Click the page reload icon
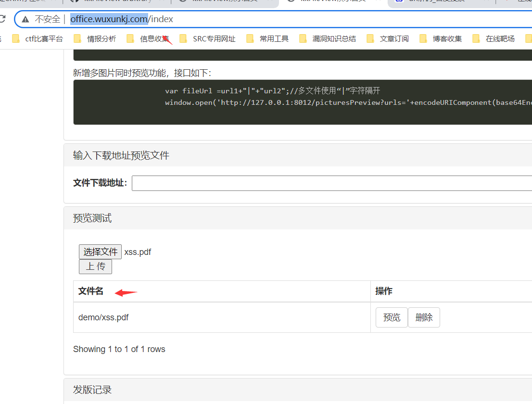This screenshot has width=532, height=404. tap(4, 19)
